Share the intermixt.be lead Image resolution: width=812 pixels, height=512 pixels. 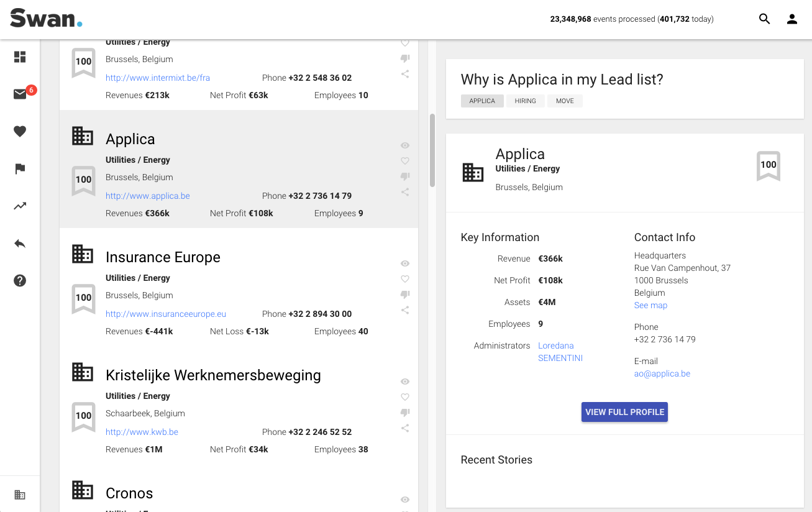(405, 74)
